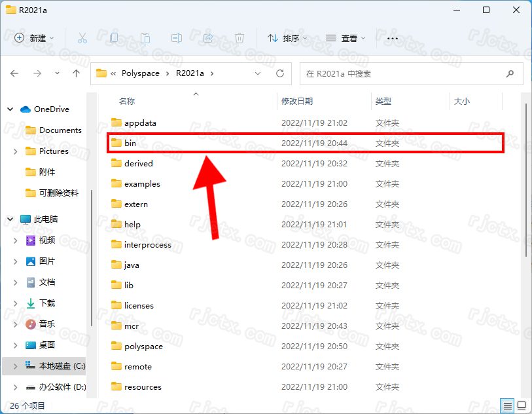
Task: Open the 排序 (Sort) dropdown
Action: (287, 38)
